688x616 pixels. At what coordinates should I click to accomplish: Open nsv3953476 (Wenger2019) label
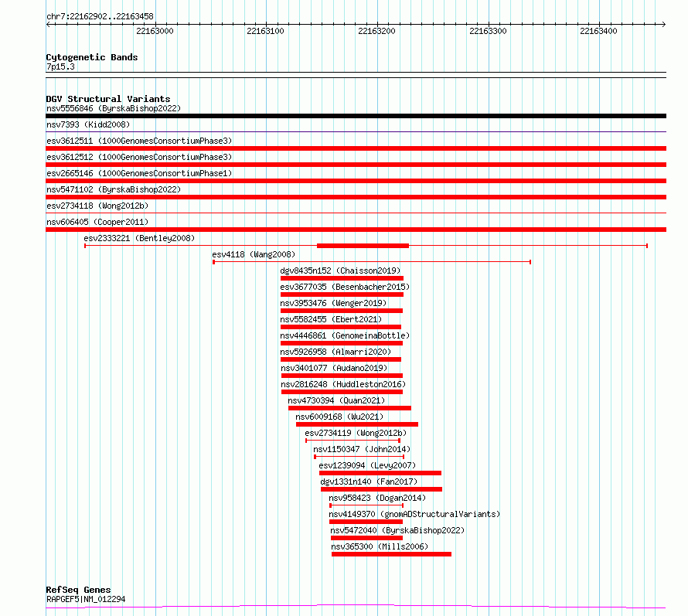click(x=333, y=303)
